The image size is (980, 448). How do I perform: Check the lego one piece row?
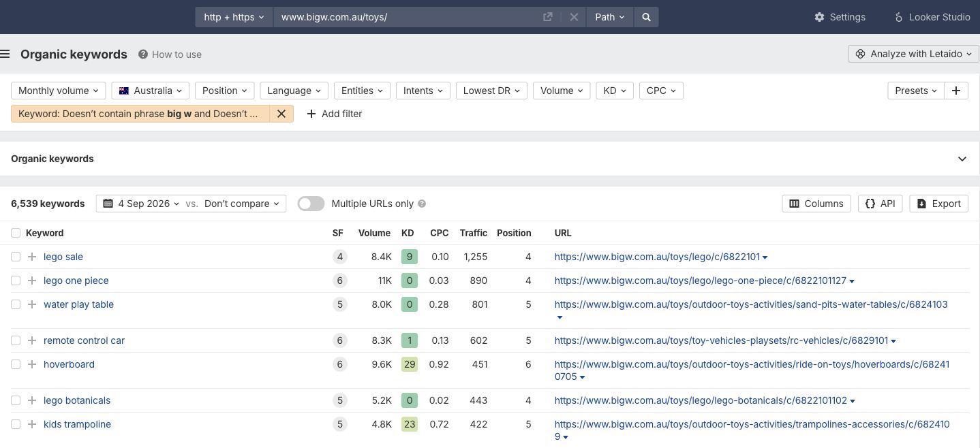[16, 281]
